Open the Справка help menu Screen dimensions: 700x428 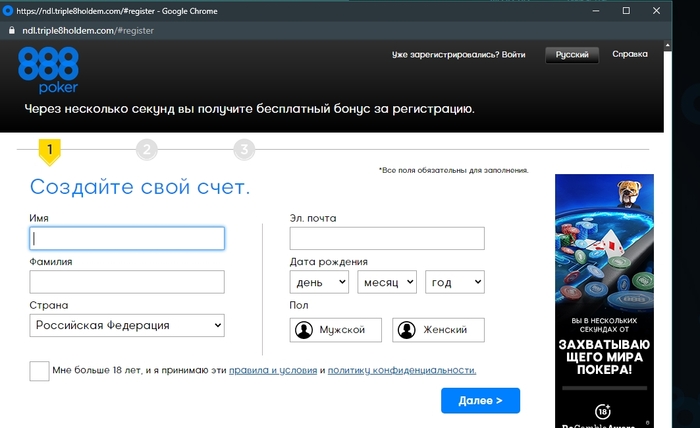coord(630,54)
